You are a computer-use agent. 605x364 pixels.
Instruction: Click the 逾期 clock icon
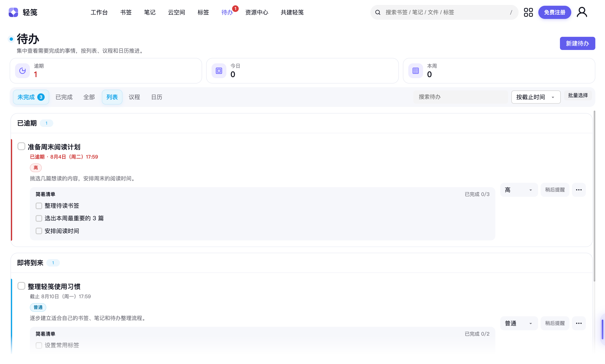click(x=22, y=71)
